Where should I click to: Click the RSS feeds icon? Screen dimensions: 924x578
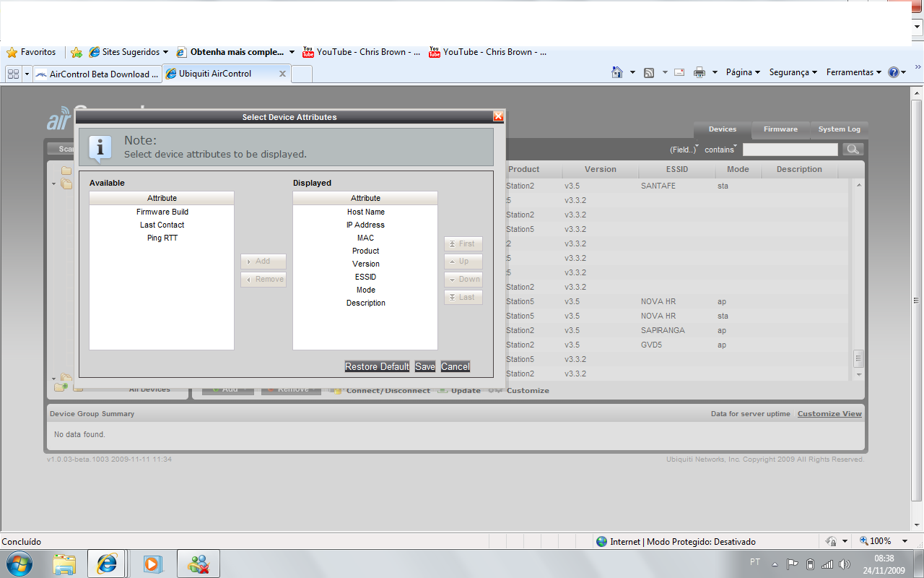point(649,72)
